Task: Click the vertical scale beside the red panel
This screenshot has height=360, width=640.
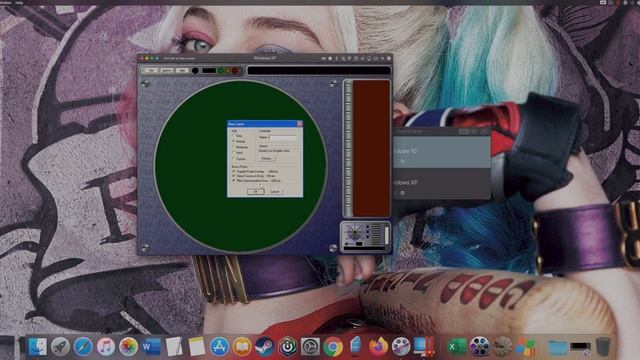Action: (x=348, y=148)
